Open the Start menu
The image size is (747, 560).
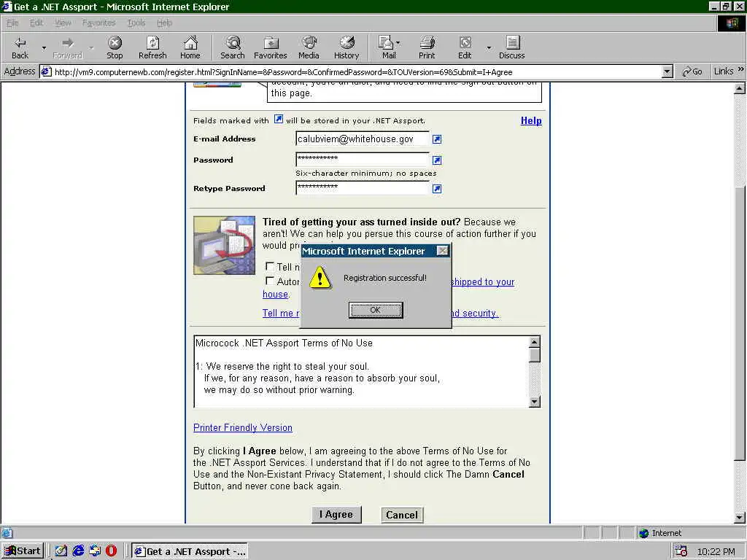tap(23, 551)
